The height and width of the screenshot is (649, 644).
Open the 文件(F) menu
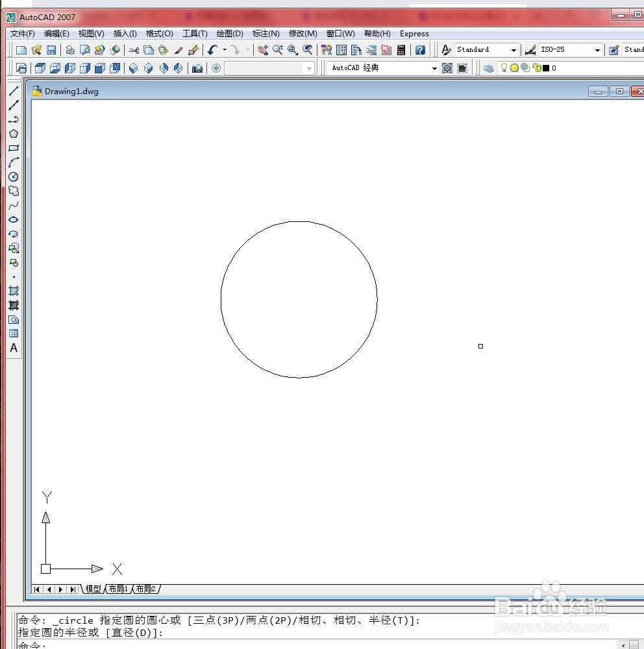click(22, 34)
